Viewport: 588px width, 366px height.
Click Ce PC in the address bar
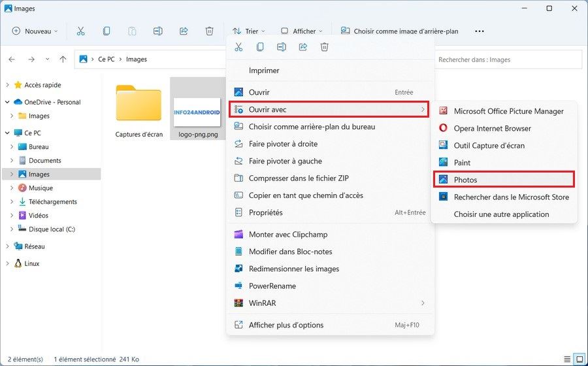pyautogui.click(x=106, y=59)
